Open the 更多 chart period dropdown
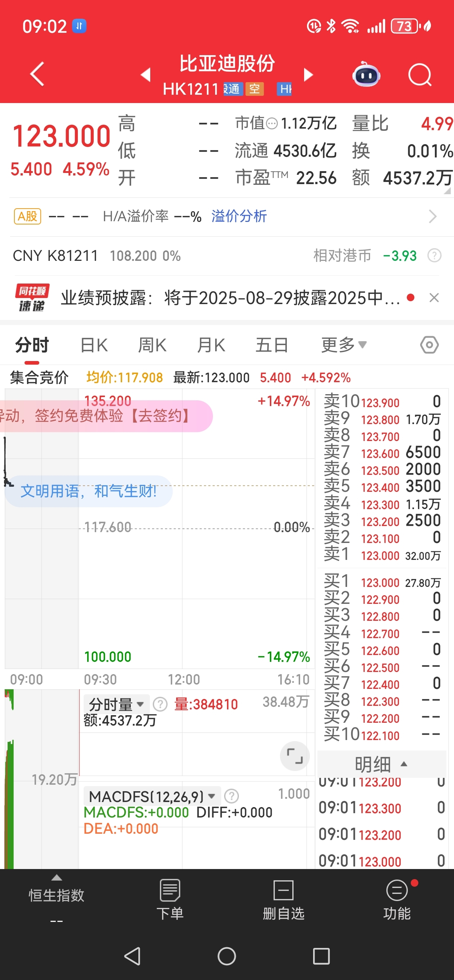454x980 pixels. (344, 346)
